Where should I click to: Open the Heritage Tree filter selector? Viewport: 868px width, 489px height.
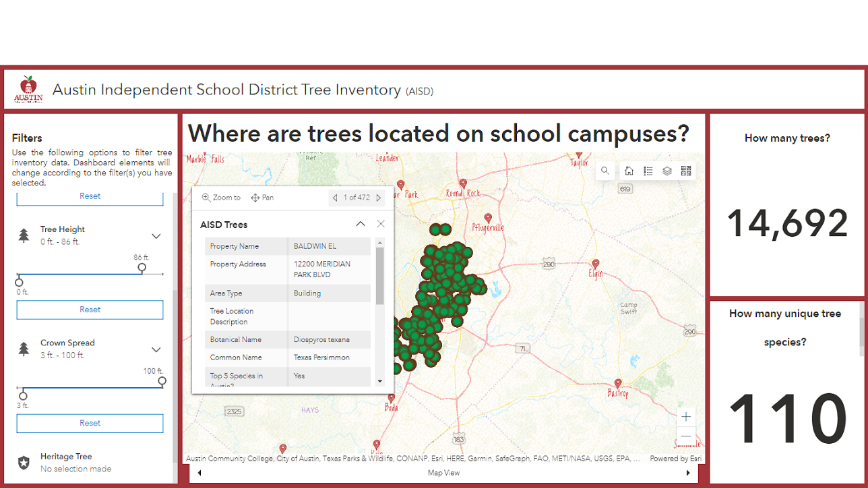pos(91,463)
